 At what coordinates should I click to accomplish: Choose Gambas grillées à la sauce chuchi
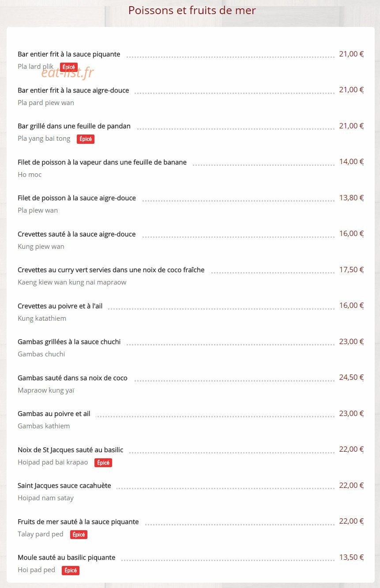point(69,342)
